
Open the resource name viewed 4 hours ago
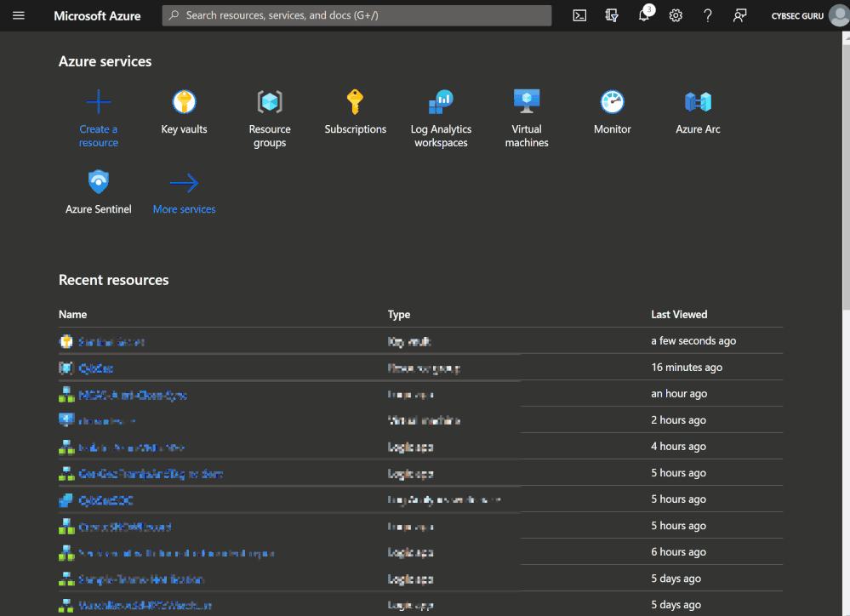132,448
